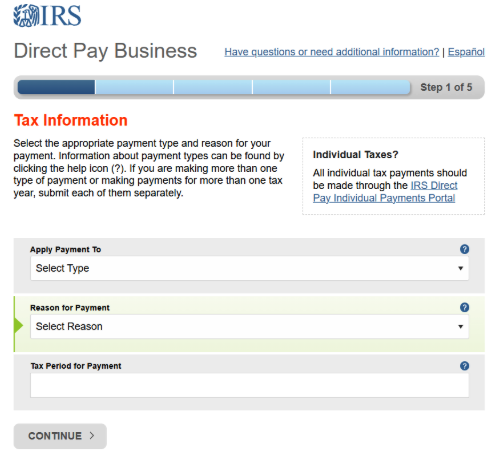Viewport: 489px width, 470px height.
Task: Open 'Have questions or need additional information?' link
Action: point(332,52)
